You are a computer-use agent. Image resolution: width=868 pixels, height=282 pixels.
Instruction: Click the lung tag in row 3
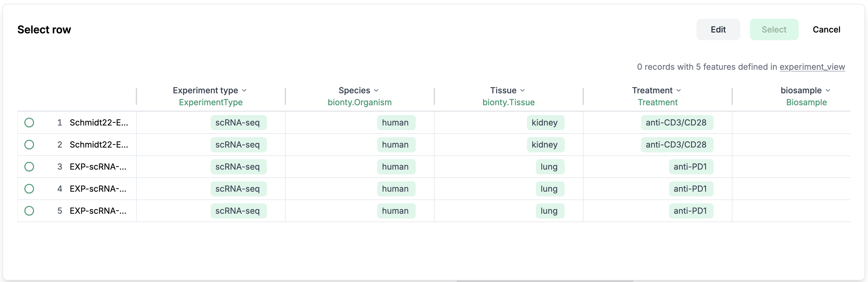click(549, 167)
